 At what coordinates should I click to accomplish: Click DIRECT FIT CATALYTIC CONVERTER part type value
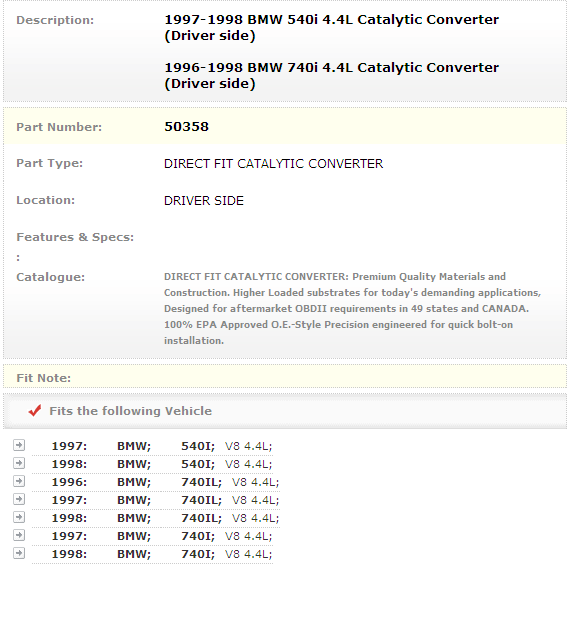[x=274, y=163]
